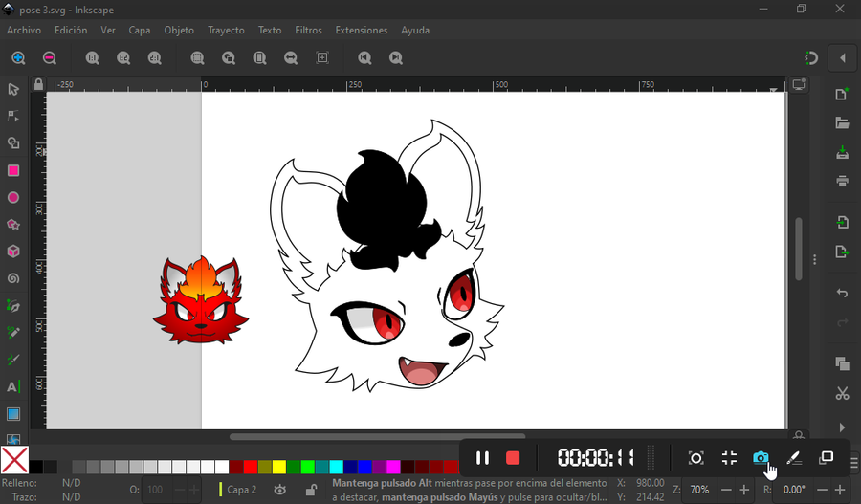This screenshot has width=861, height=504.
Task: Zoom to fit the page
Action: (259, 57)
